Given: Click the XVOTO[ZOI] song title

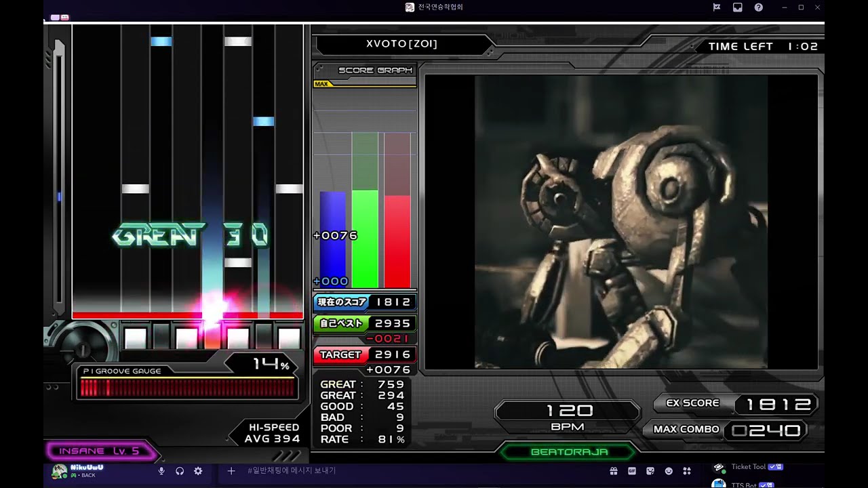Looking at the screenshot, I should [x=402, y=44].
